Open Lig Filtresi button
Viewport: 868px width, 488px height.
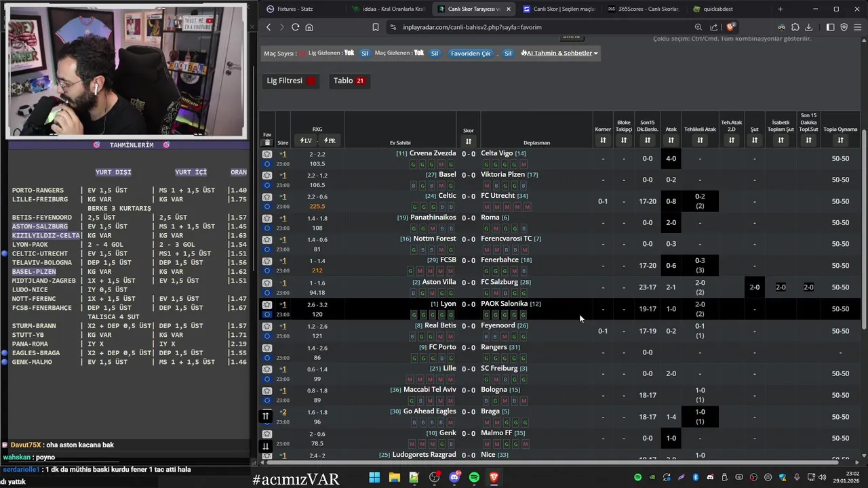291,81
